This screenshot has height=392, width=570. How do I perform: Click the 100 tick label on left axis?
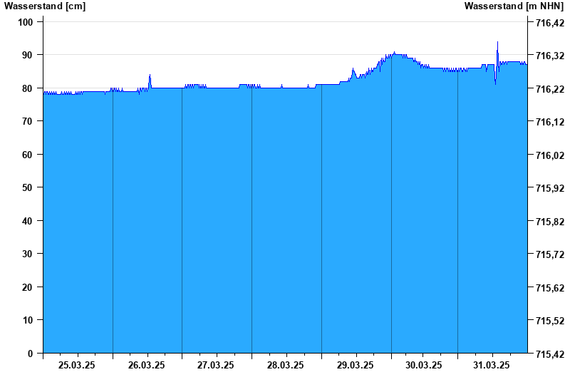point(26,22)
